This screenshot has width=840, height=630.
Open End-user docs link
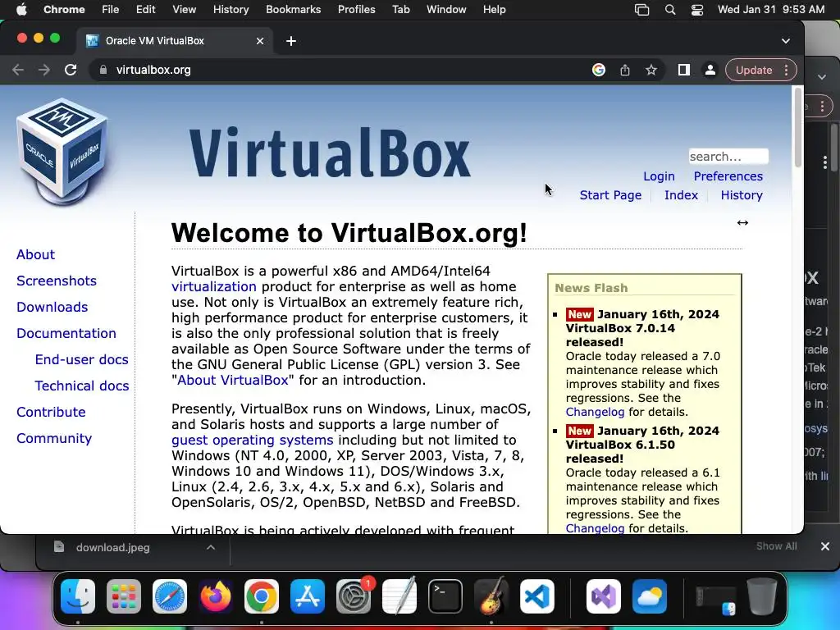pos(81,359)
